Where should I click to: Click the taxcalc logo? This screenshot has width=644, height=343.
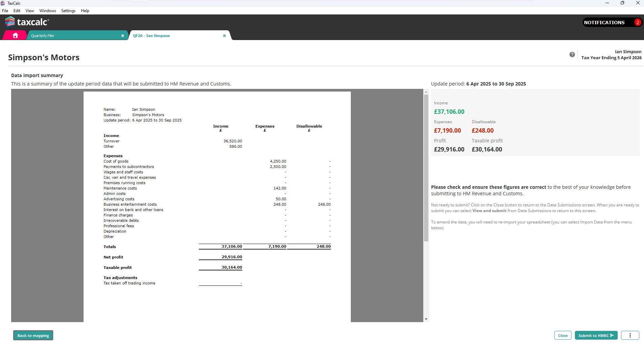pyautogui.click(x=27, y=22)
